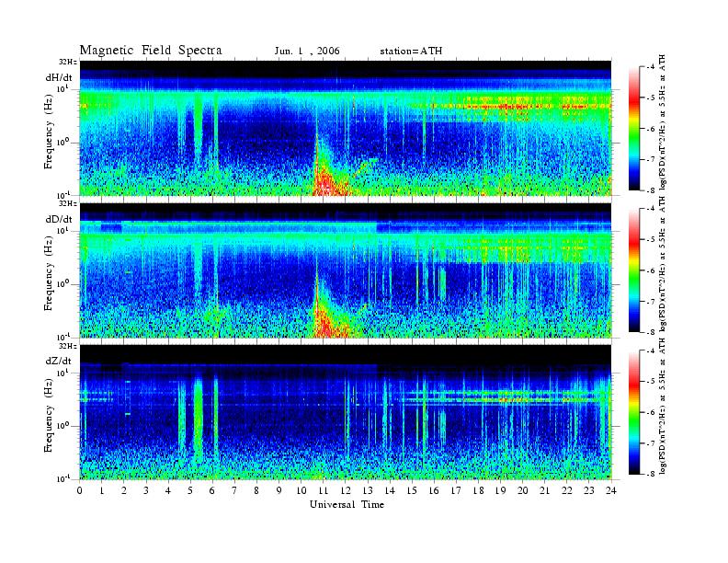
Task: Click the "station=ATH" label
Action: coord(411,52)
